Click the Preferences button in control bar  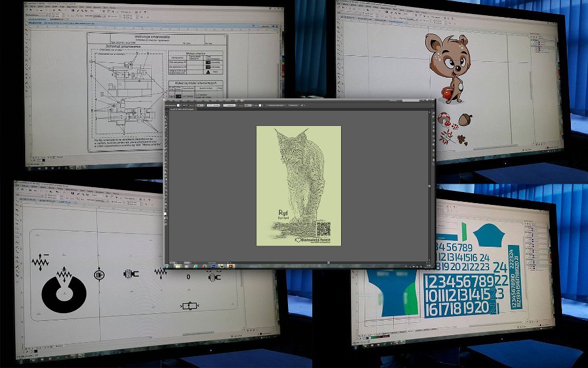pyautogui.click(x=294, y=105)
